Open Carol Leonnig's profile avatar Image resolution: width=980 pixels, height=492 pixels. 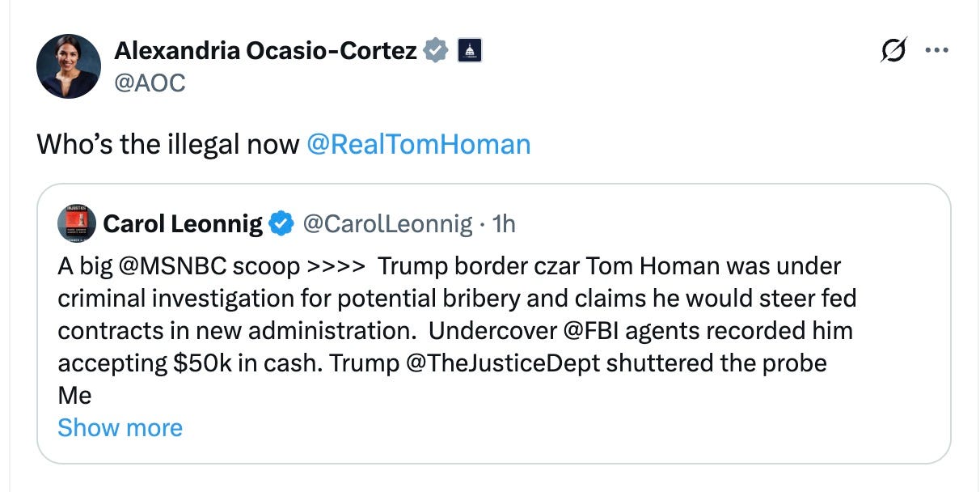[x=78, y=224]
